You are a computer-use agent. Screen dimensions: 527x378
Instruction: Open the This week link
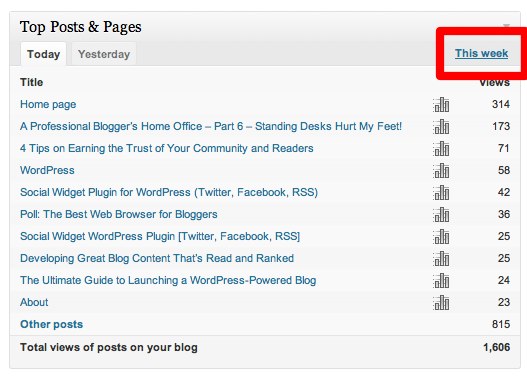pyautogui.click(x=481, y=53)
